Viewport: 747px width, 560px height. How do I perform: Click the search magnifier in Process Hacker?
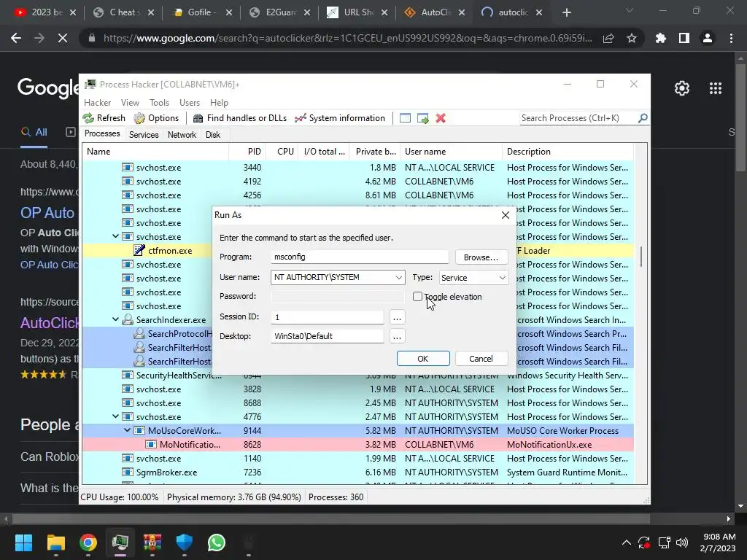(x=643, y=117)
